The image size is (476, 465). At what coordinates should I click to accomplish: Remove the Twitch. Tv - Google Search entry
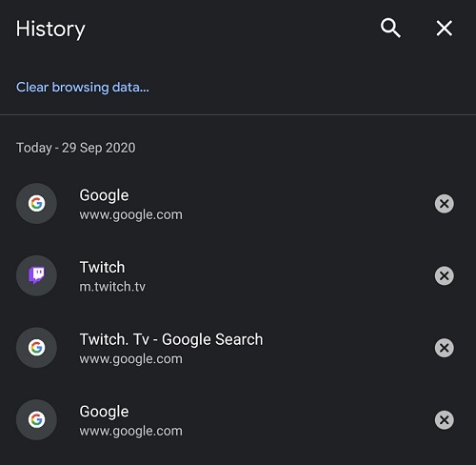(445, 348)
